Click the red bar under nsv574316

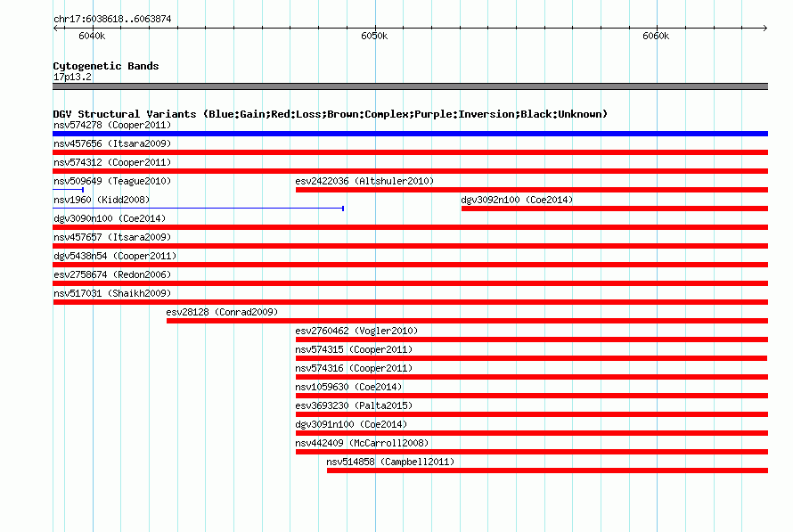point(532,377)
